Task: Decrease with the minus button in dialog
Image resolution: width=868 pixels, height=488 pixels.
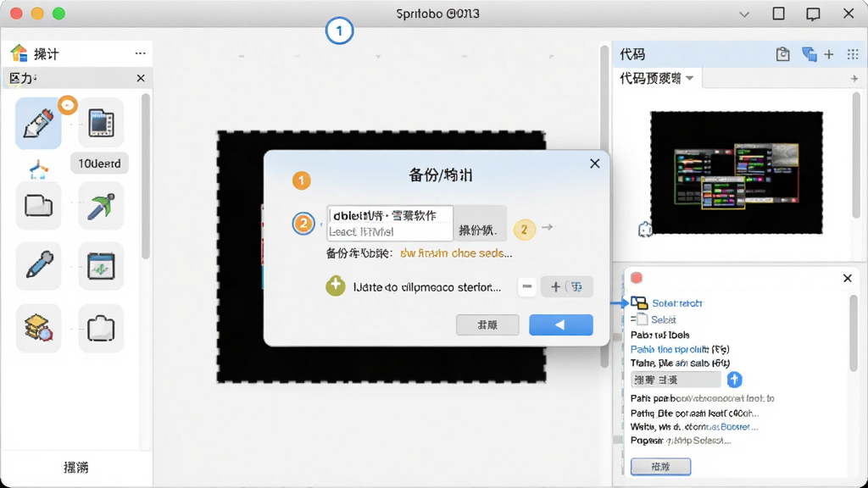Action: [527, 286]
